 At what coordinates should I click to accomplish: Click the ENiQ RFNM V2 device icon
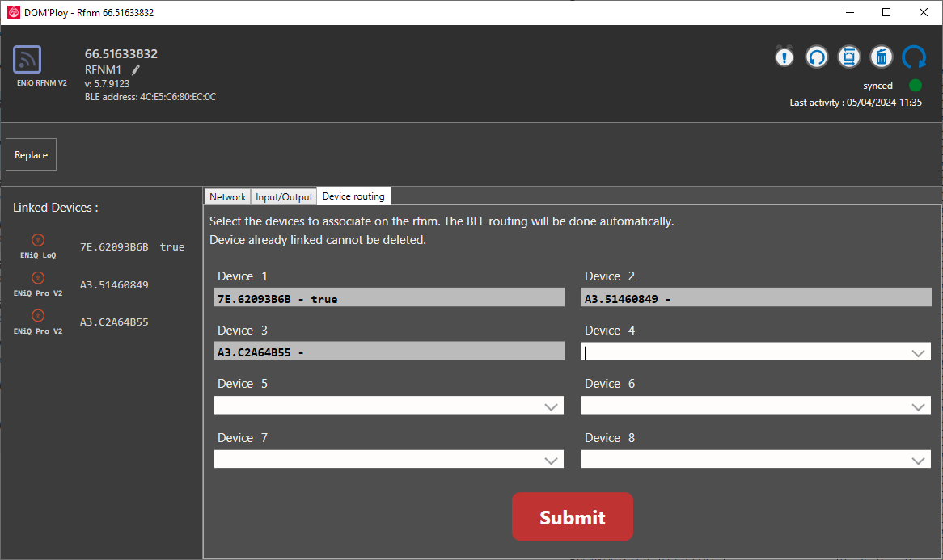(27, 60)
